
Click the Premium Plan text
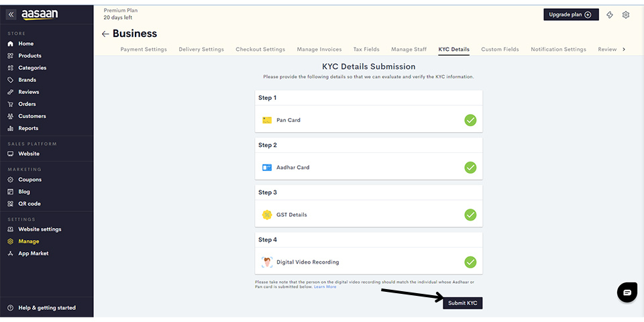point(121,10)
